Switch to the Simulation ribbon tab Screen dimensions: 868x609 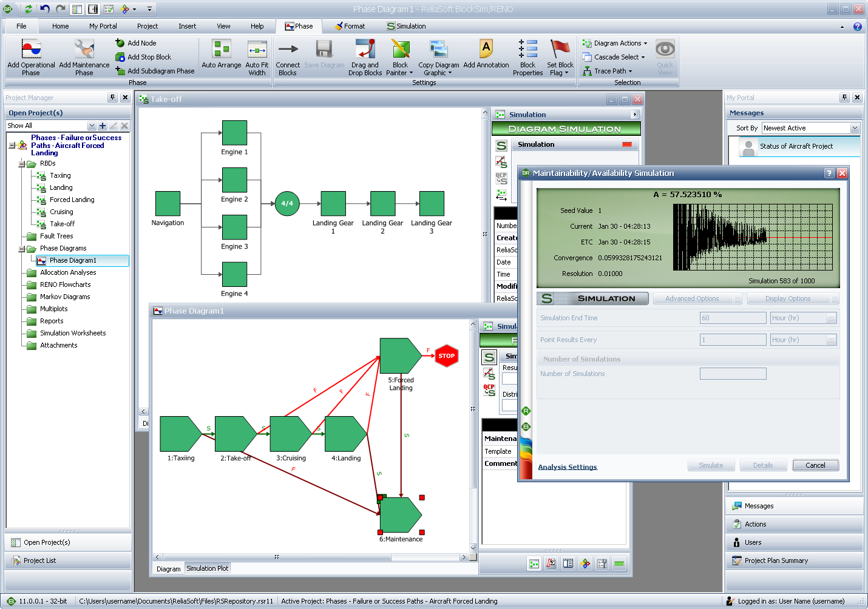click(x=407, y=26)
